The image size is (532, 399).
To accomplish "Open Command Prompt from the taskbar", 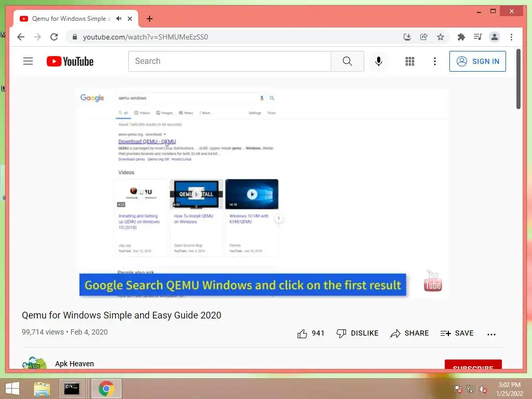I will (x=72, y=389).
